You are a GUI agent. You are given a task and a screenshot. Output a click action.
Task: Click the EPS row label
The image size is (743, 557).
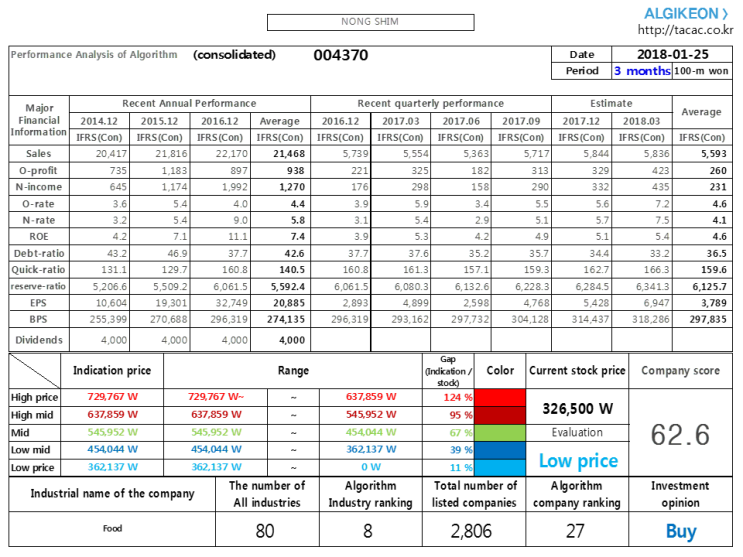coord(39,303)
